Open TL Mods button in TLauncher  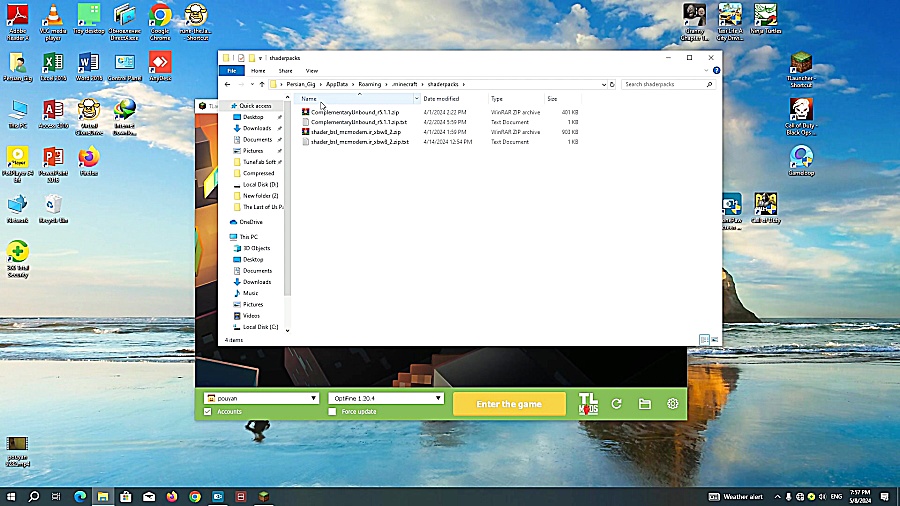click(x=588, y=404)
